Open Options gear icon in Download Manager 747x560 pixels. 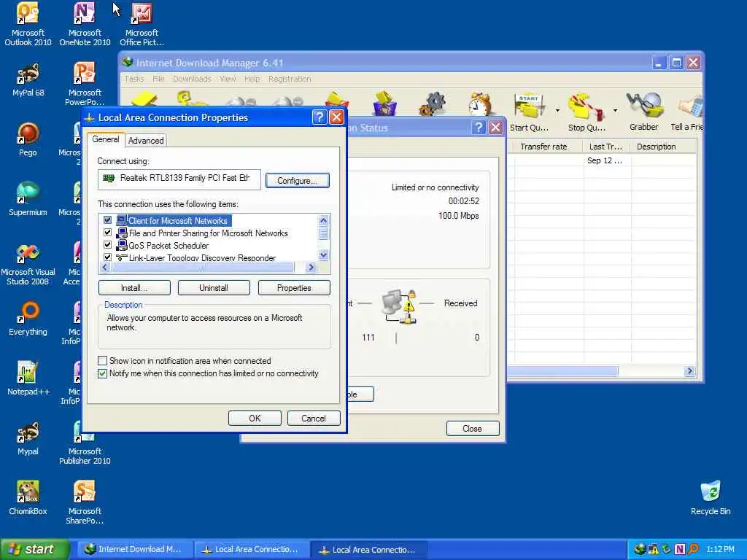coord(433,104)
